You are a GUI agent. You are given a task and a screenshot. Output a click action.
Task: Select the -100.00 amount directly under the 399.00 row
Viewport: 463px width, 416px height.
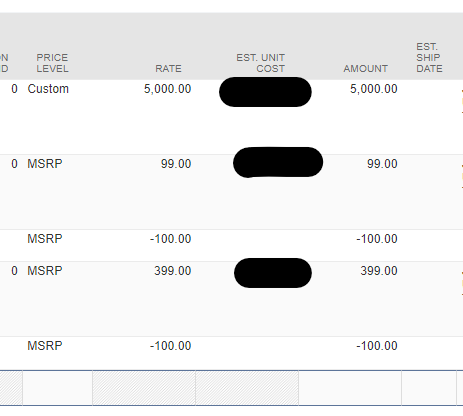coord(377,346)
